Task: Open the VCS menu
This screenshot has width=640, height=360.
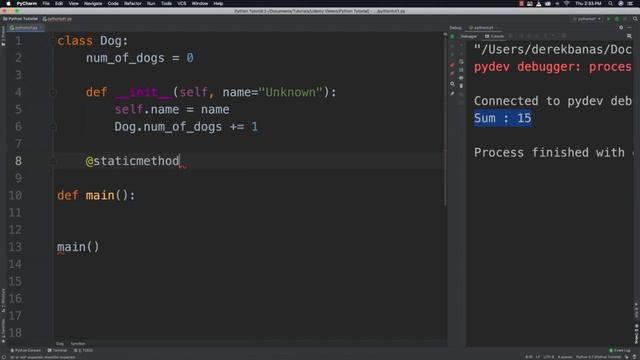Action: click(182, 3)
